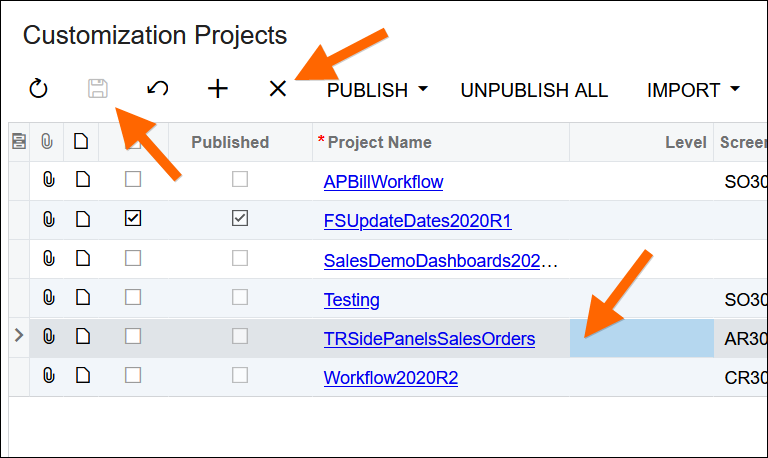This screenshot has height=458, width=768.
Task: Click the highlighted Level cell of TRSidePanelsSalesOrders
Action: point(641,338)
